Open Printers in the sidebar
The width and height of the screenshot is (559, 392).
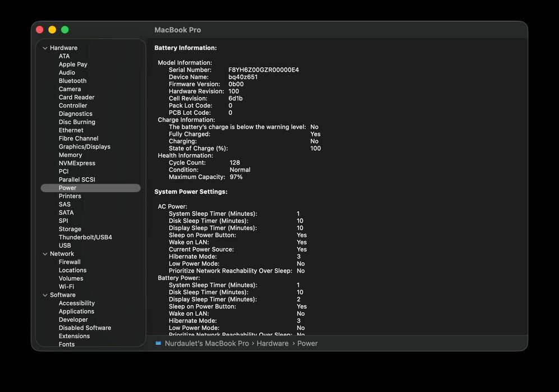point(70,196)
